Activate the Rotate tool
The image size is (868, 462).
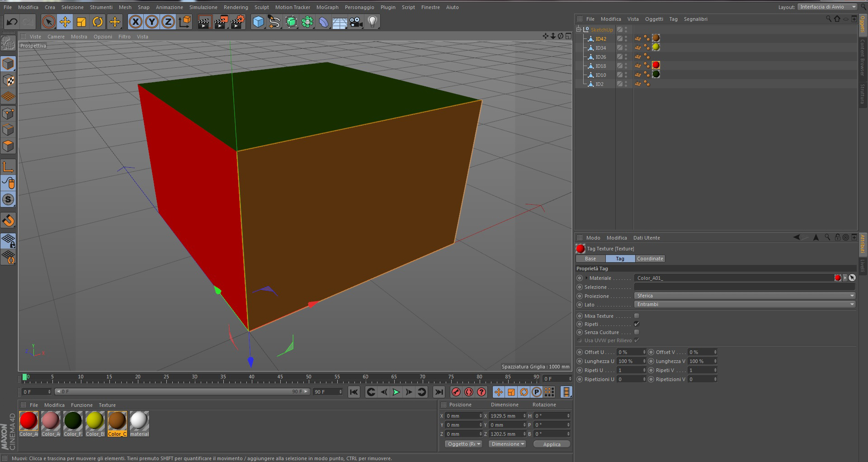(98, 22)
